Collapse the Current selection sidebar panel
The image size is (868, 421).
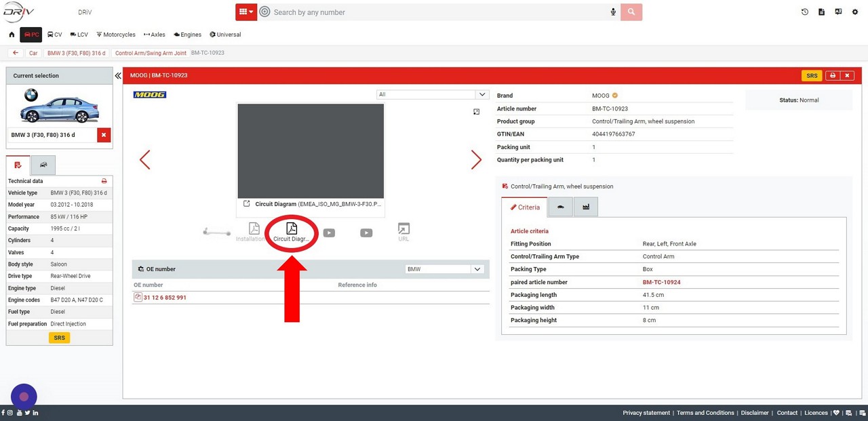point(118,76)
